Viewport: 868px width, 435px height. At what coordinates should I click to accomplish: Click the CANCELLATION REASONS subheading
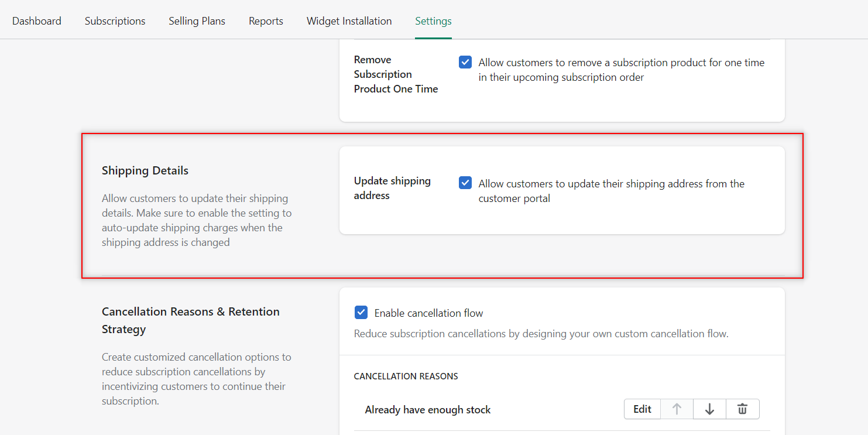click(x=406, y=376)
